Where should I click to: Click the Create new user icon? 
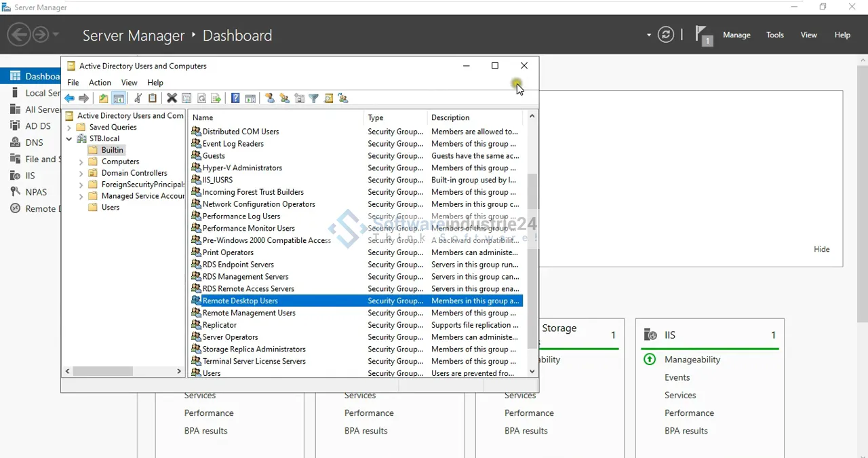(269, 98)
